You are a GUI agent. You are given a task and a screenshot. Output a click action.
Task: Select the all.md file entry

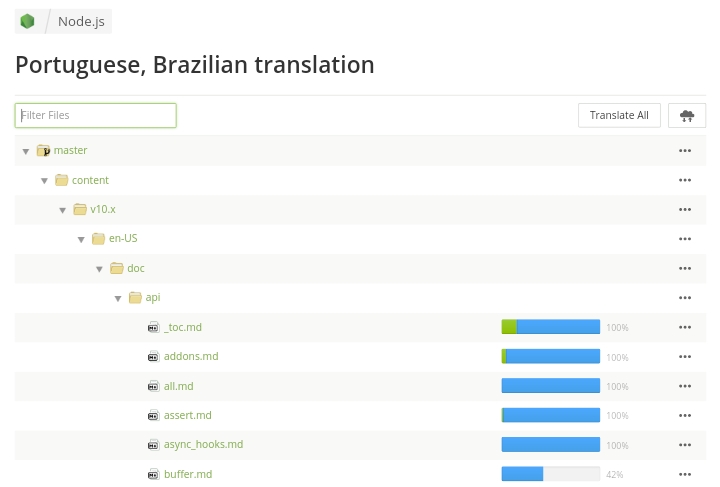pyautogui.click(x=178, y=386)
